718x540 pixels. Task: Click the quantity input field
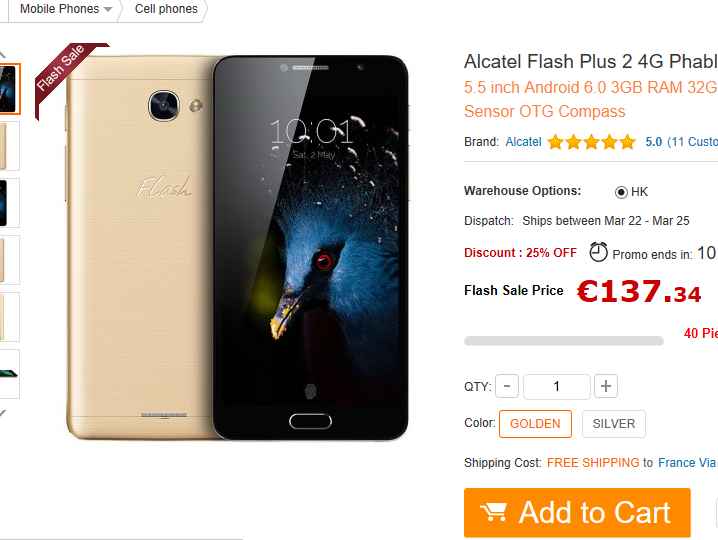coord(557,386)
